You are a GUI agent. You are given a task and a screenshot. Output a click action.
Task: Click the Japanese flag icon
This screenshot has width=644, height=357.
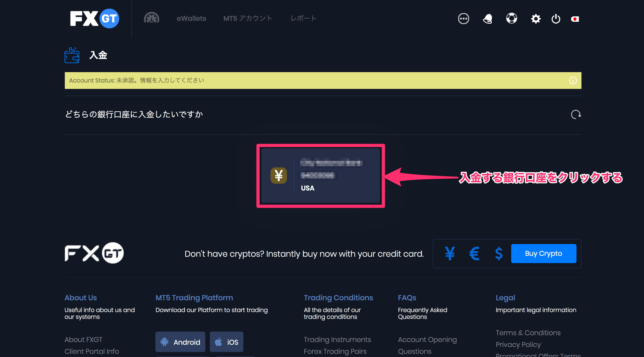575,19
